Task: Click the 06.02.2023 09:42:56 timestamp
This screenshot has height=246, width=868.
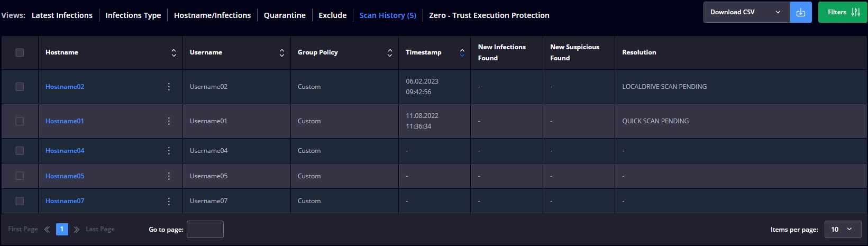Action: (422, 87)
